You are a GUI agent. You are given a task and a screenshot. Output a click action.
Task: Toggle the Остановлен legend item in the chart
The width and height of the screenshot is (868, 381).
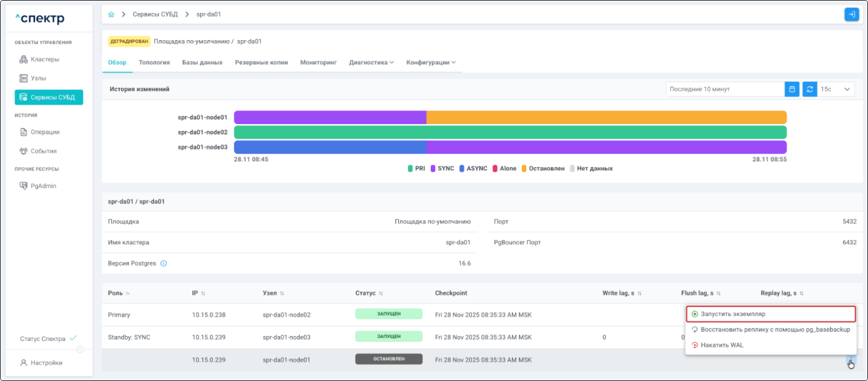point(543,169)
